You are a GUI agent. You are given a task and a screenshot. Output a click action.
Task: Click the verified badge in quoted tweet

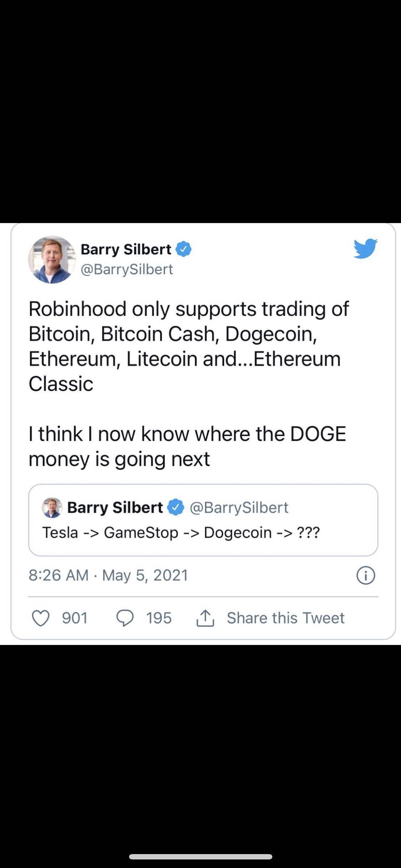pos(176,507)
